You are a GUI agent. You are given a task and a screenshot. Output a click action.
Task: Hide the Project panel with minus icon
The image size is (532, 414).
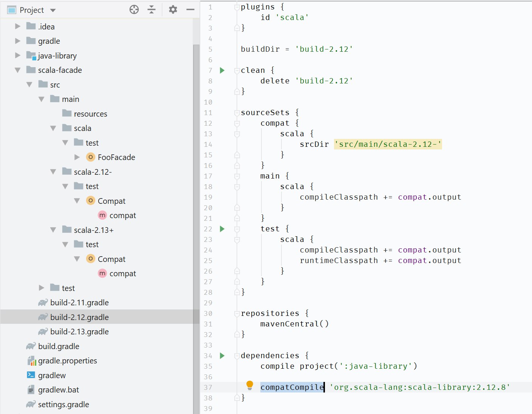(x=190, y=10)
